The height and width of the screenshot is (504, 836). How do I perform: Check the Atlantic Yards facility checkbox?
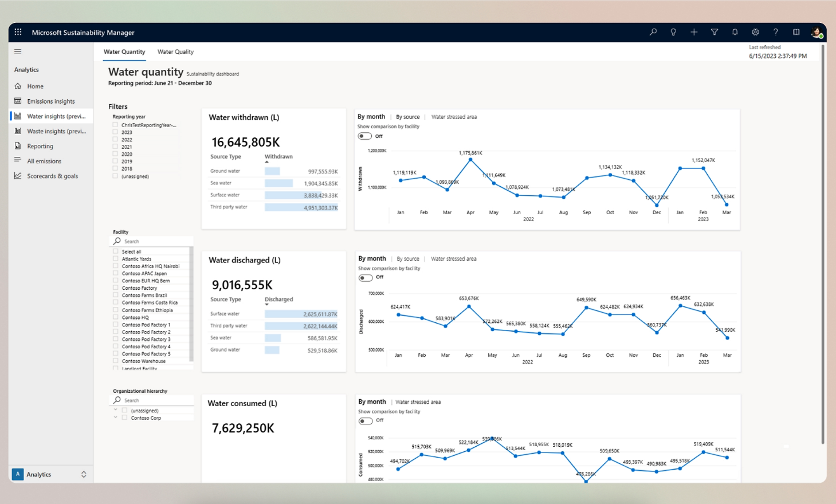[x=116, y=259]
